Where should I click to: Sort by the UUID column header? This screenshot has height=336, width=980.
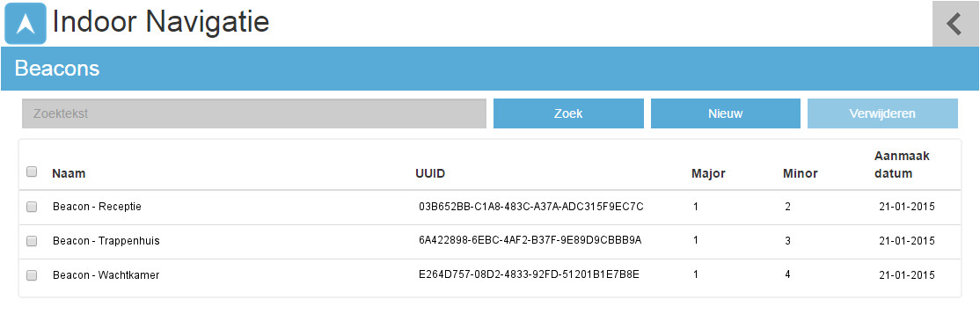pos(430,173)
